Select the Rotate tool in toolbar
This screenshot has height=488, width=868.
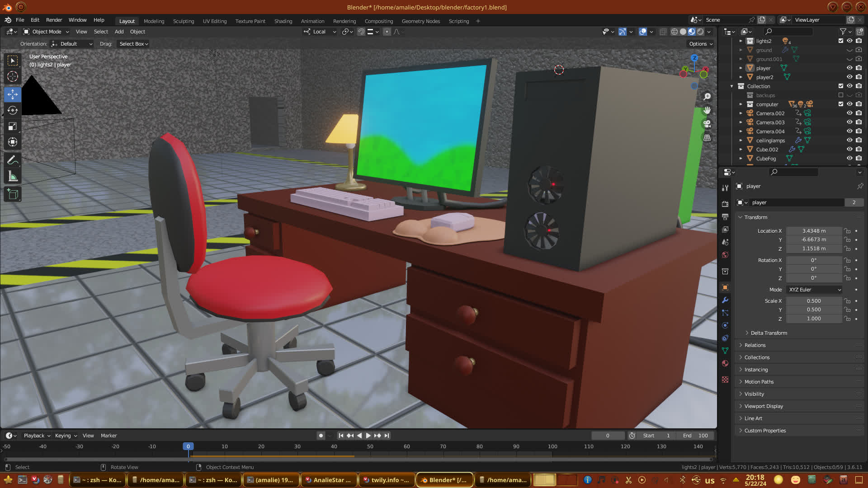point(13,111)
